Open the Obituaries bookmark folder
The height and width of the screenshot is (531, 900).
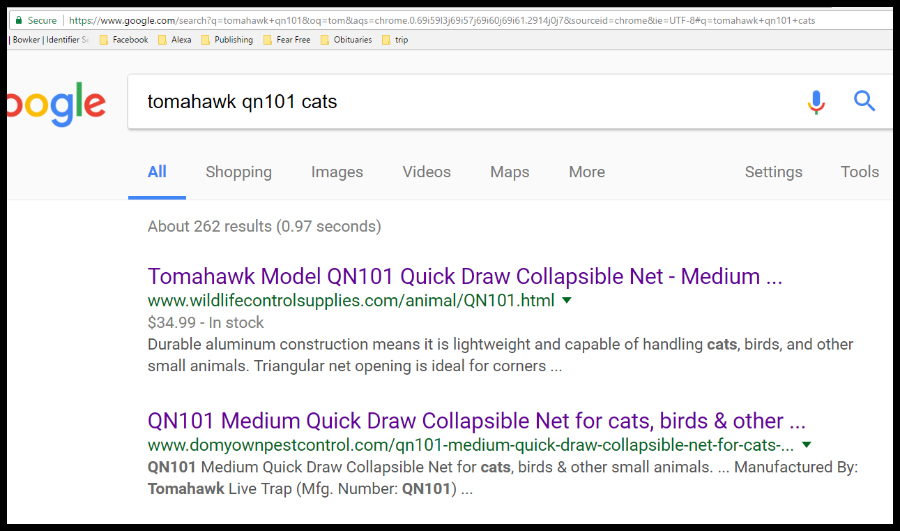point(346,40)
